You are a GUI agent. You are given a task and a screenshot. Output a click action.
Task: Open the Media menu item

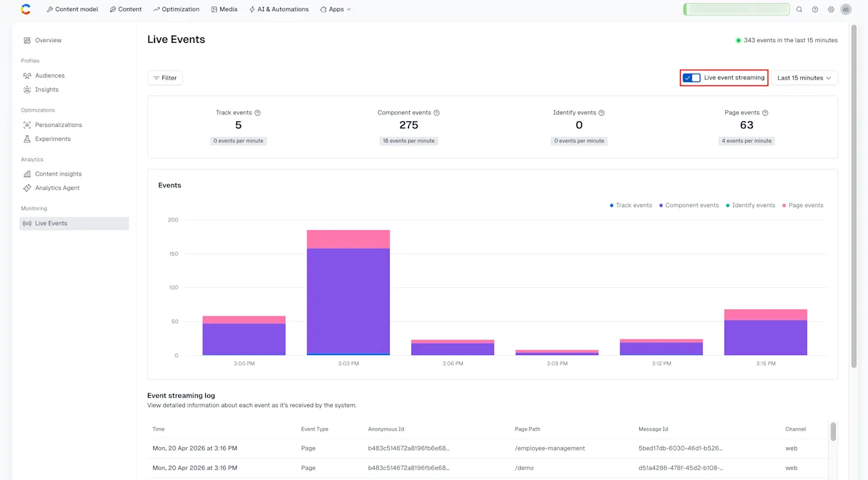tap(224, 9)
